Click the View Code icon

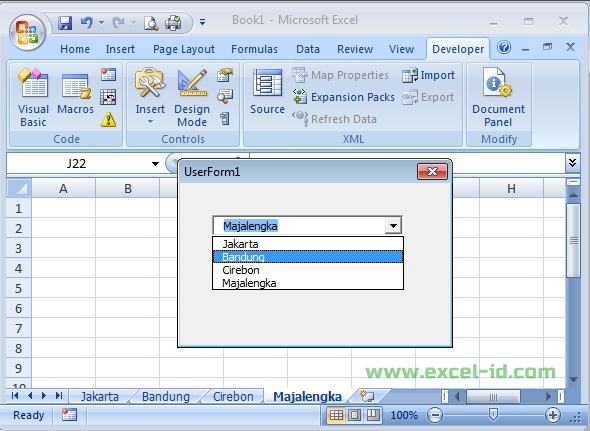[x=225, y=96]
